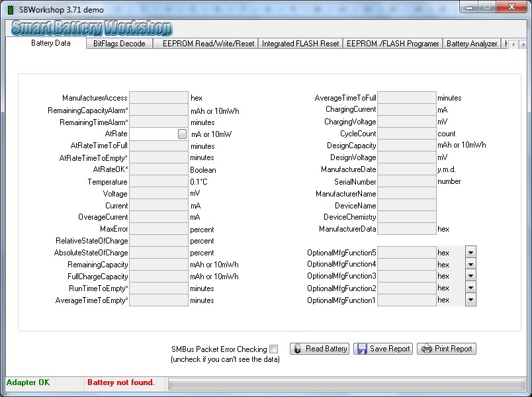Open the Integrated FLASH Reset tab
This screenshot has height=397, width=532.
click(300, 44)
